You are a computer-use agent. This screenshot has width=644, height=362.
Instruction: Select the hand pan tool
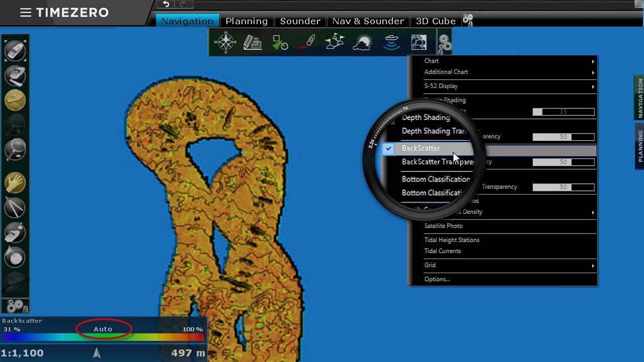coord(15,182)
